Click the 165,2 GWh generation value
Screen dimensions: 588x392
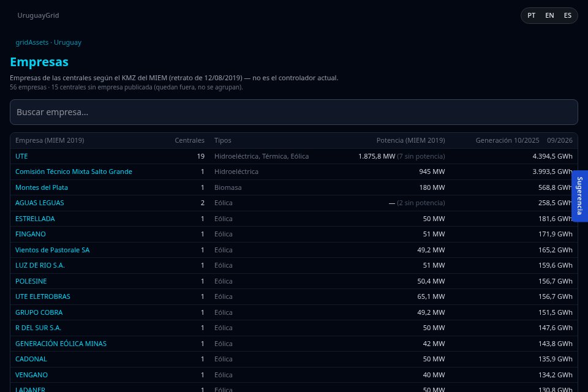[x=556, y=250]
